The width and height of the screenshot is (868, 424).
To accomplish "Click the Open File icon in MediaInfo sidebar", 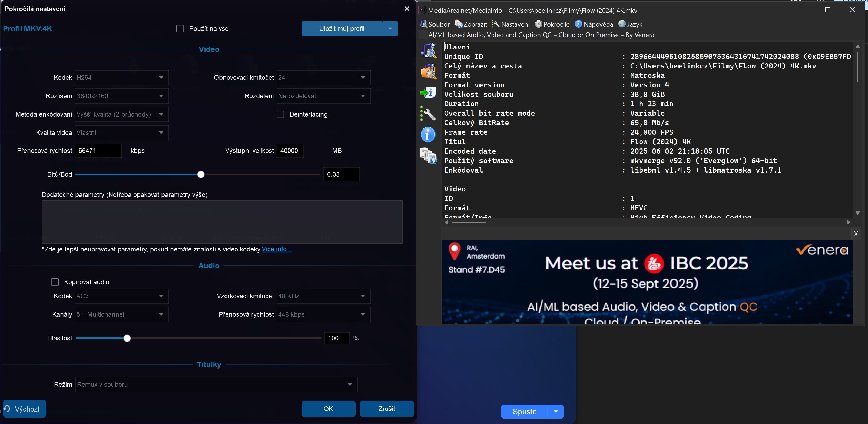I will point(428,51).
